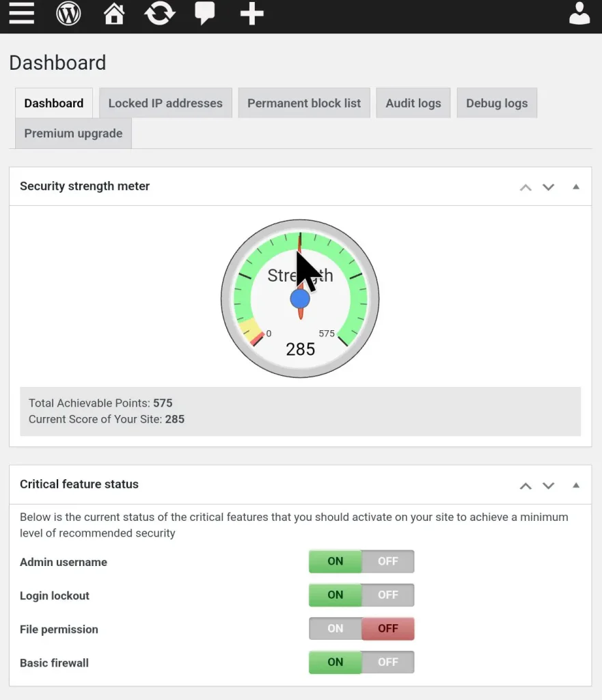Toggle the File permission switch

pos(361,629)
